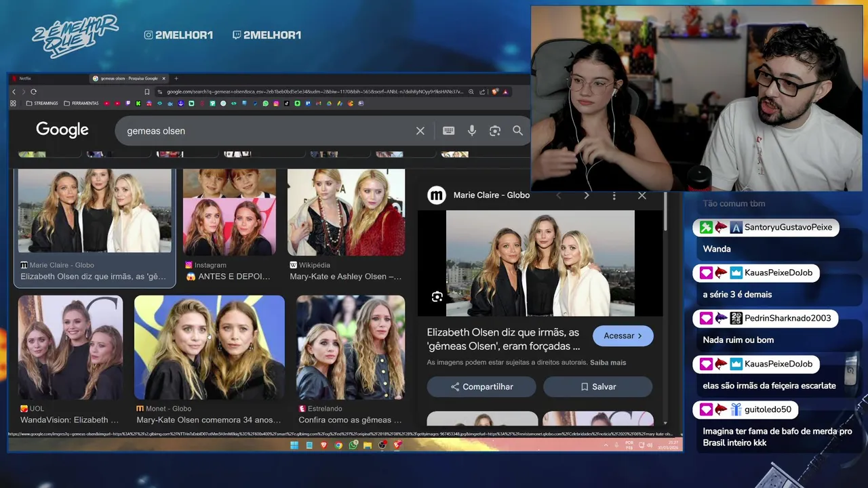The height and width of the screenshot is (488, 868).
Task: Go to the Google homepage via the logo
Action: point(62,129)
